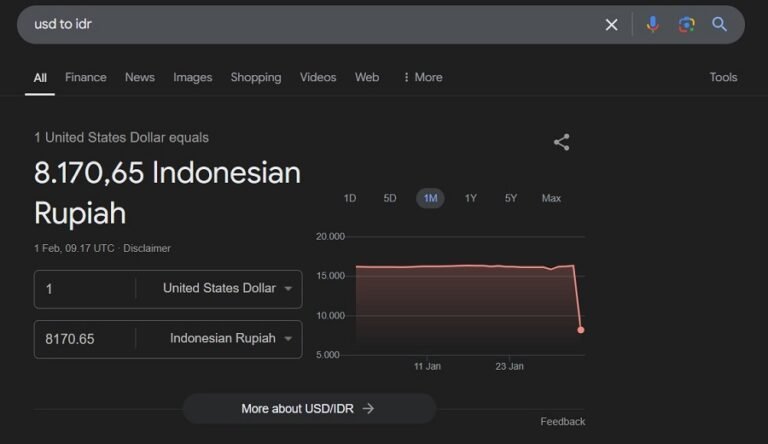768x444 pixels.
Task: Switch to the Shopping tab
Action: click(x=256, y=77)
